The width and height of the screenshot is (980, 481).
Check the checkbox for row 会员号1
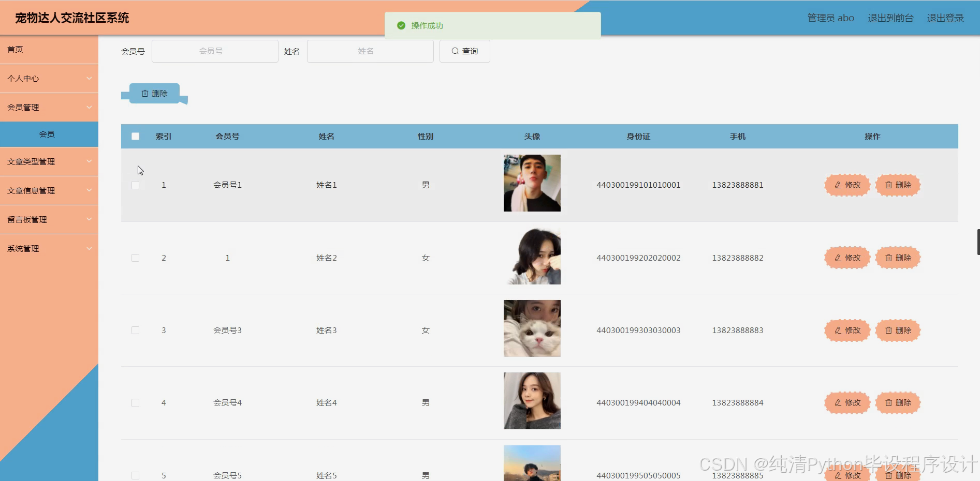point(135,185)
